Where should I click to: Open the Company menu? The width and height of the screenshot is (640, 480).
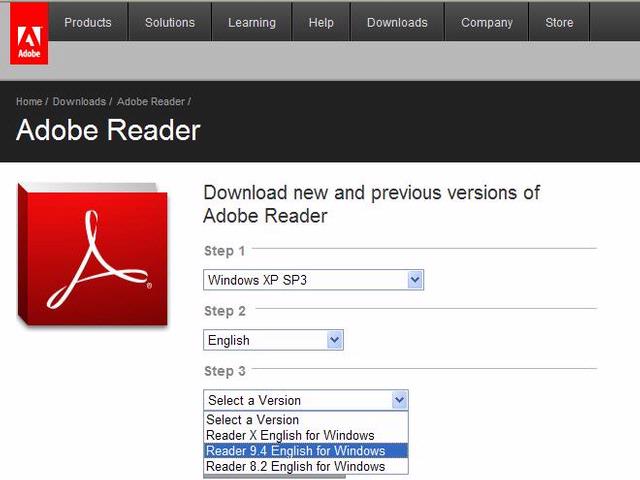(x=487, y=22)
